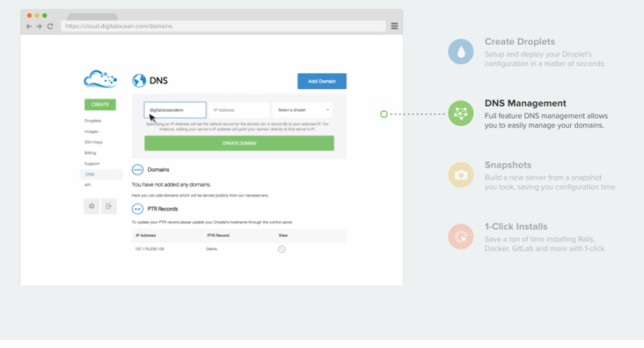
Task: Click the PTR Records section icon
Action: tap(137, 209)
